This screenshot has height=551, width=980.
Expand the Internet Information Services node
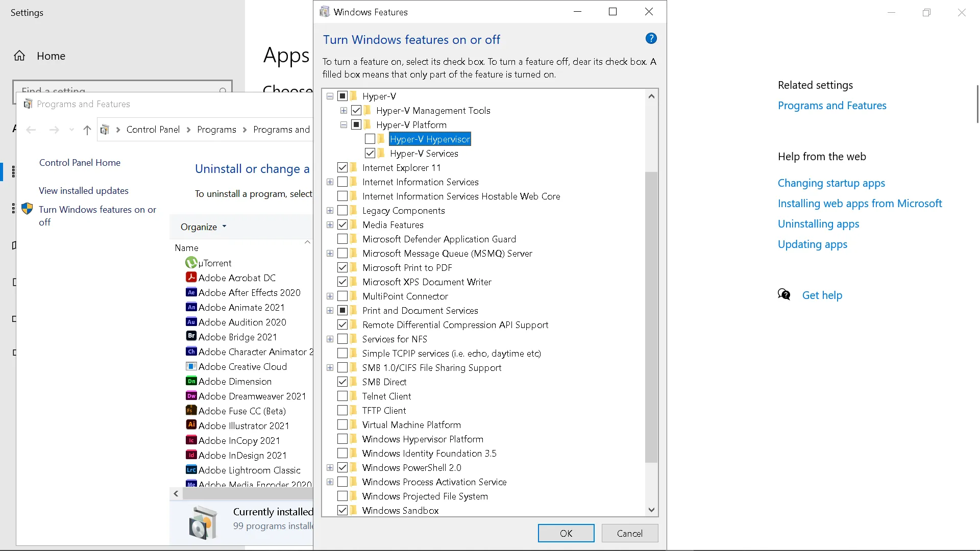(330, 182)
